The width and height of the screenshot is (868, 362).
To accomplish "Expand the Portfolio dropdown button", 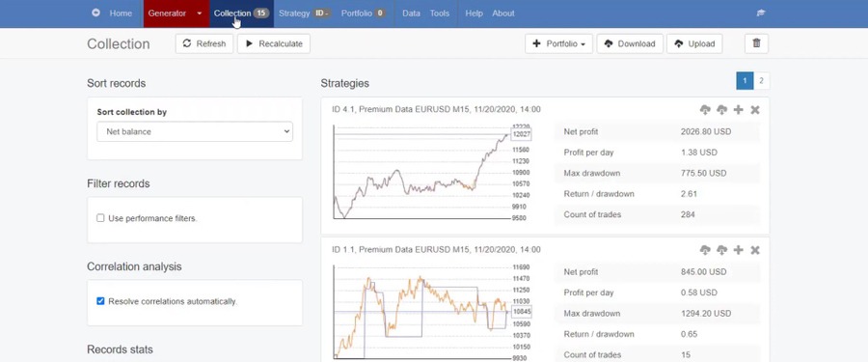I will tap(558, 43).
